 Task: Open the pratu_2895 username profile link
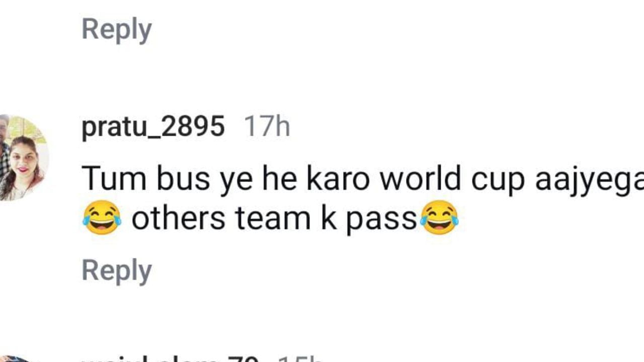(153, 127)
